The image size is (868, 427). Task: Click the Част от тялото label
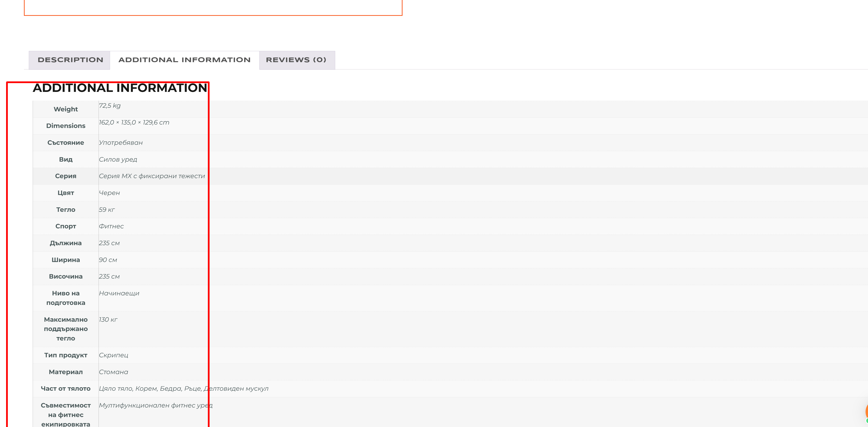66,388
